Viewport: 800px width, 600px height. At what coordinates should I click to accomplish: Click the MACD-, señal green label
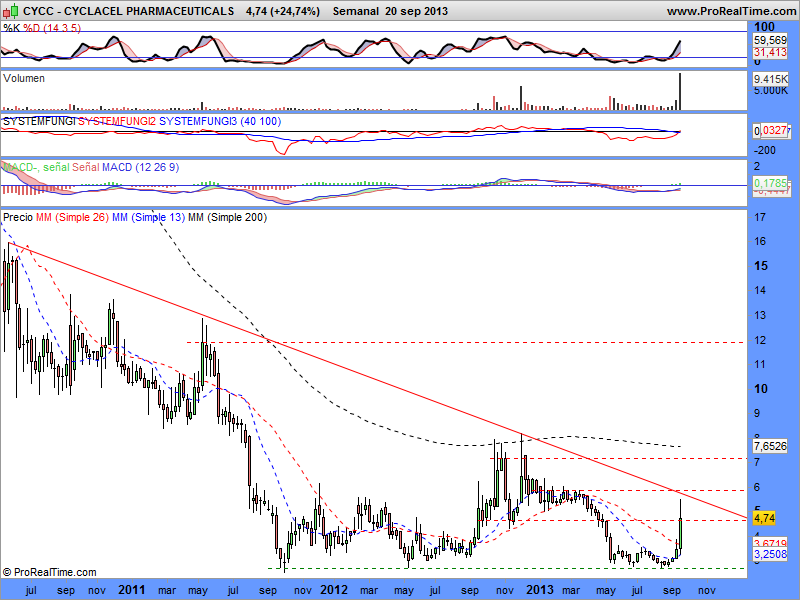pyautogui.click(x=36, y=167)
